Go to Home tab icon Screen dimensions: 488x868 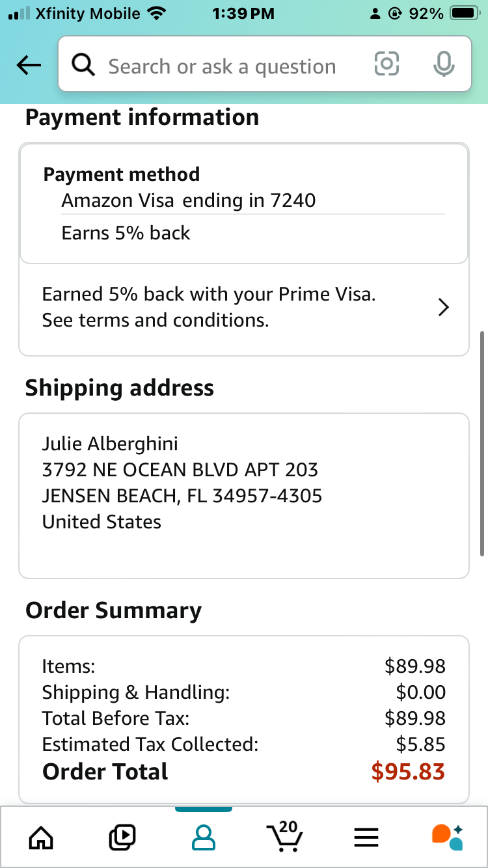coord(40,837)
